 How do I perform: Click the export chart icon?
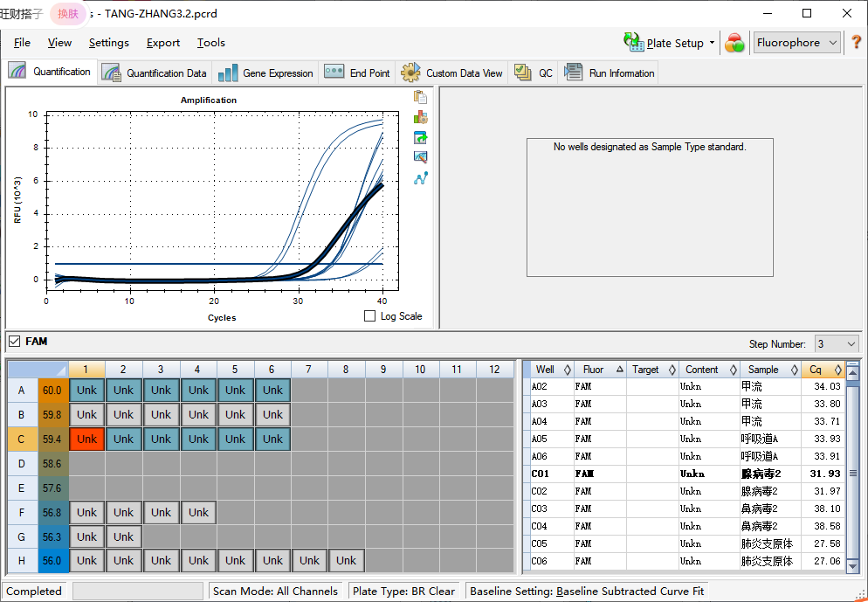[420, 137]
